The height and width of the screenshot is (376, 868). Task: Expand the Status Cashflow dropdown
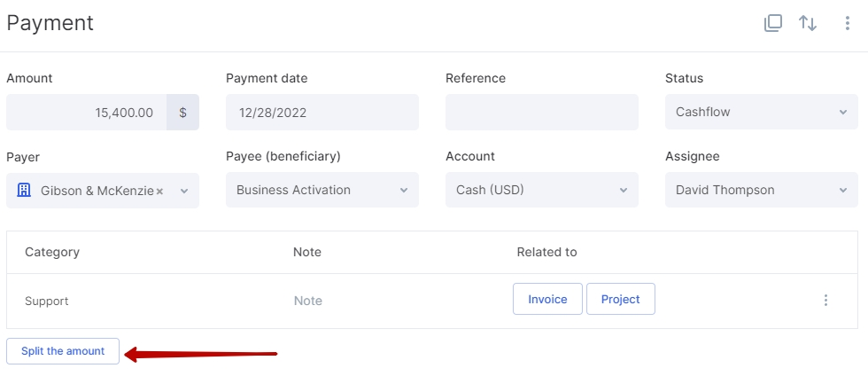[x=761, y=112]
